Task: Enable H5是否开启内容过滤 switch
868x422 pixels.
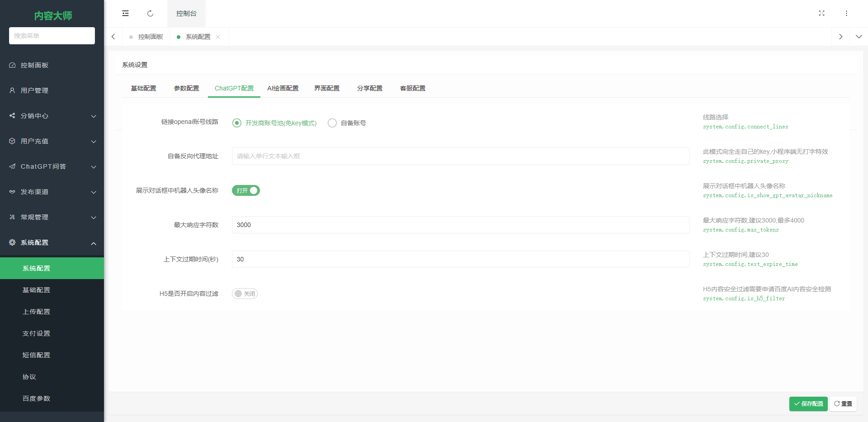Action: (245, 294)
